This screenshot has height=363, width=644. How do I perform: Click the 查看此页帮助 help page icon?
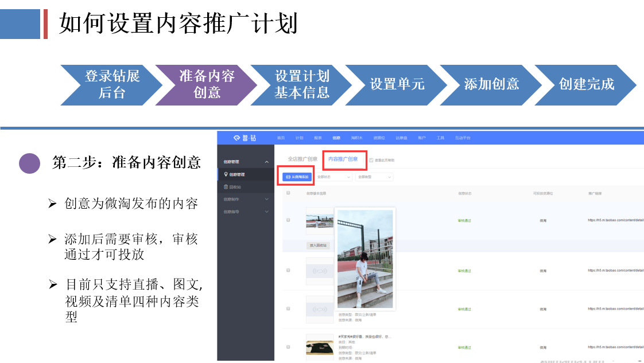371,161
